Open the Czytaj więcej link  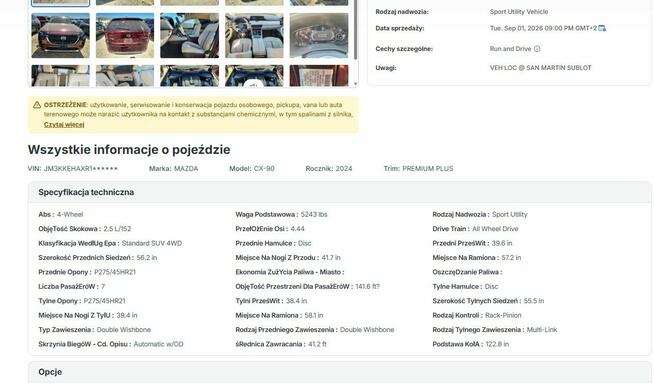pyautogui.click(x=64, y=124)
